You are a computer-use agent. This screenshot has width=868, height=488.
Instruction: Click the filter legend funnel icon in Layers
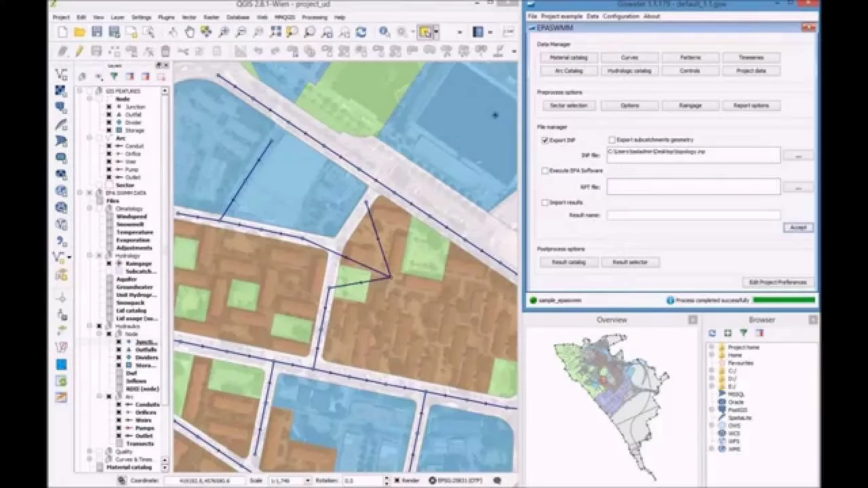pos(114,77)
